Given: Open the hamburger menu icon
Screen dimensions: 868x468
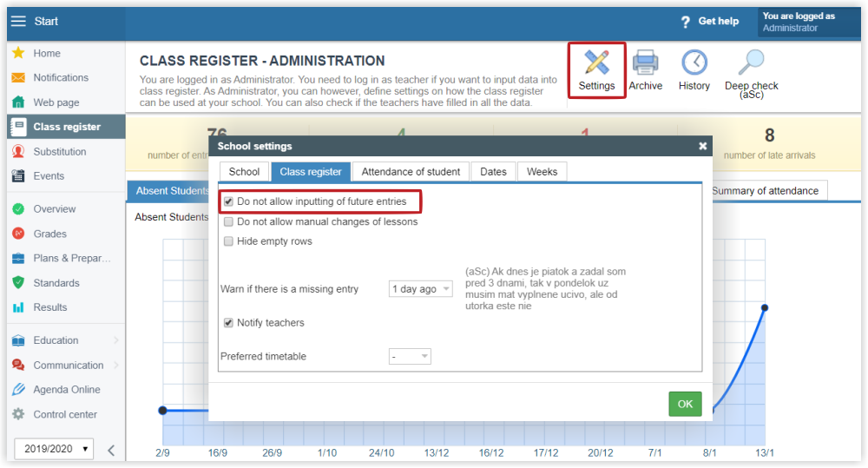Looking at the screenshot, I should pos(18,21).
